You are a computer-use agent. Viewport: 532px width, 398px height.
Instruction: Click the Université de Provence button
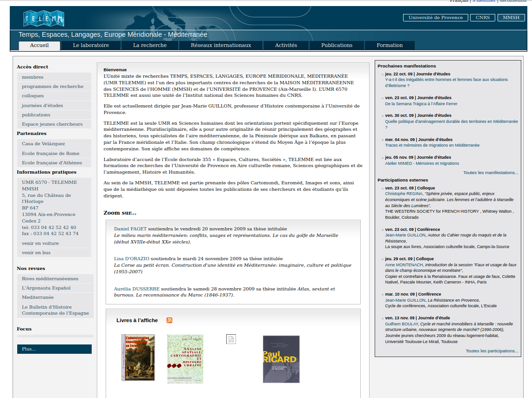[x=436, y=18]
